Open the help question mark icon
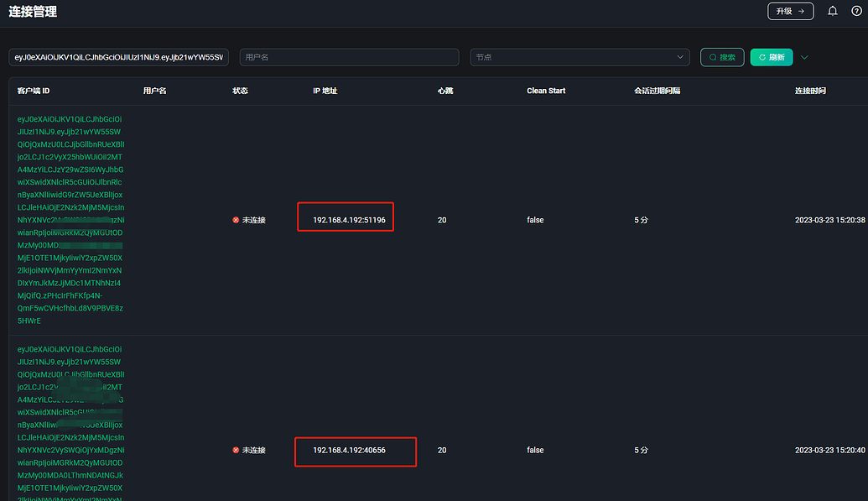The image size is (868, 501). point(856,11)
